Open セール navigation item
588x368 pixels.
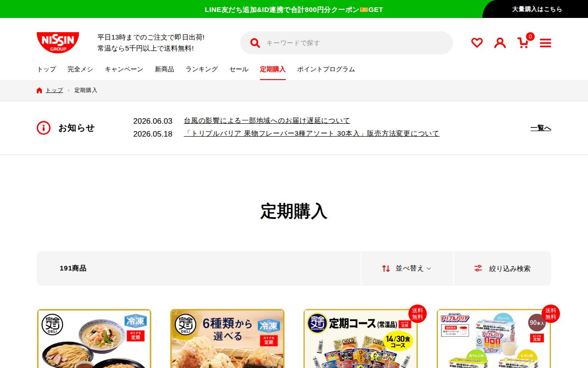pos(239,69)
